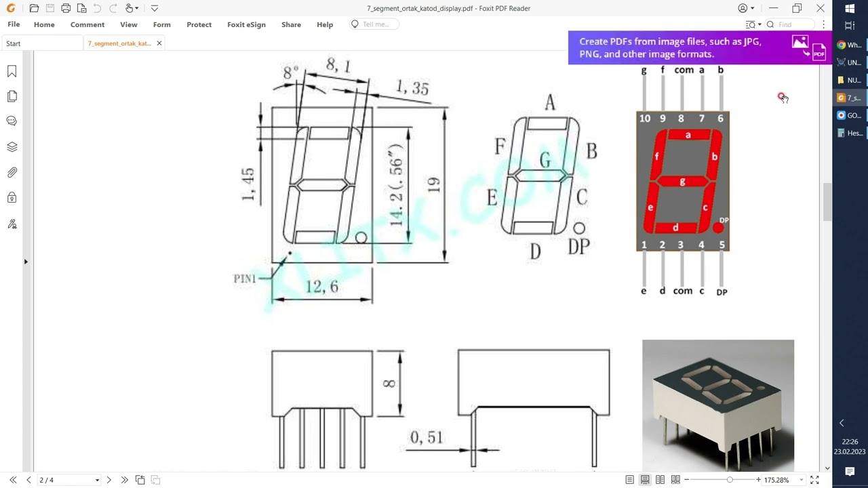Click the Create PDFs from image files banner
The image size is (868, 488).
tap(700, 47)
